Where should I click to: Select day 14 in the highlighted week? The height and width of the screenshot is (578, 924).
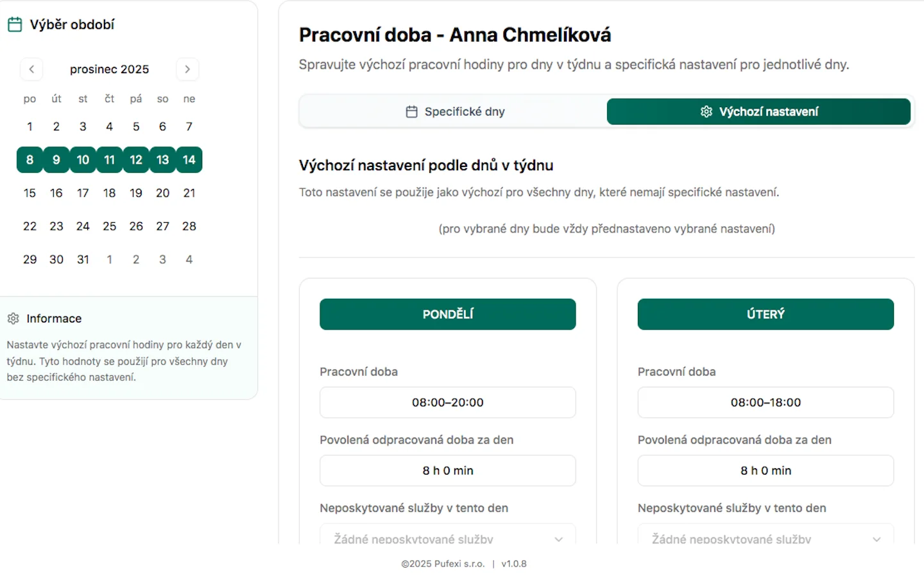(x=189, y=160)
